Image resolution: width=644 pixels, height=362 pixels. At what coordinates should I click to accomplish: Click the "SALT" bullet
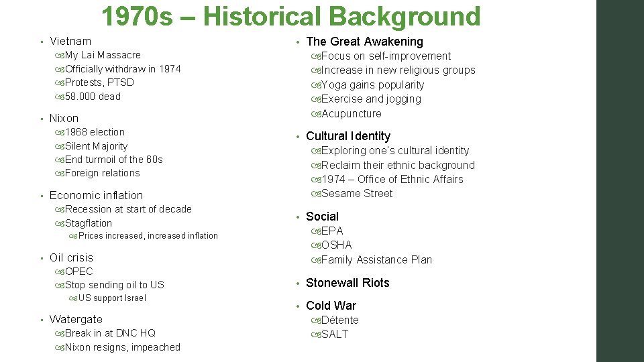tap(334, 334)
